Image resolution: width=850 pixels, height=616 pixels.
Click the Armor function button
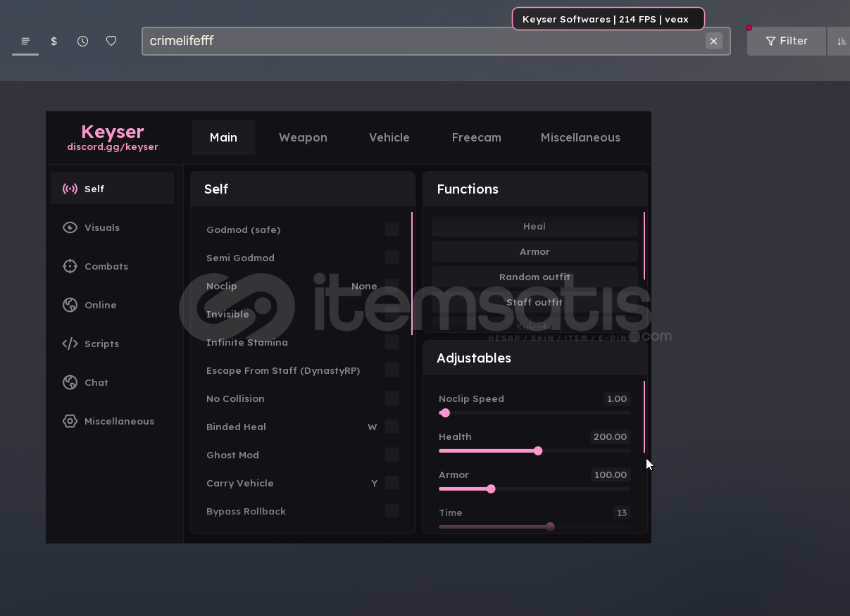point(535,251)
